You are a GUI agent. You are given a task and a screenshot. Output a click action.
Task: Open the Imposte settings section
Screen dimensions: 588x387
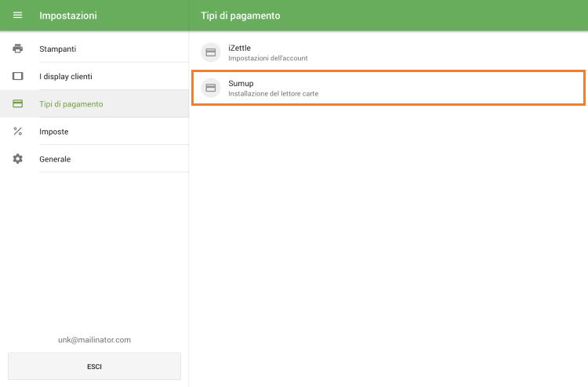point(54,132)
